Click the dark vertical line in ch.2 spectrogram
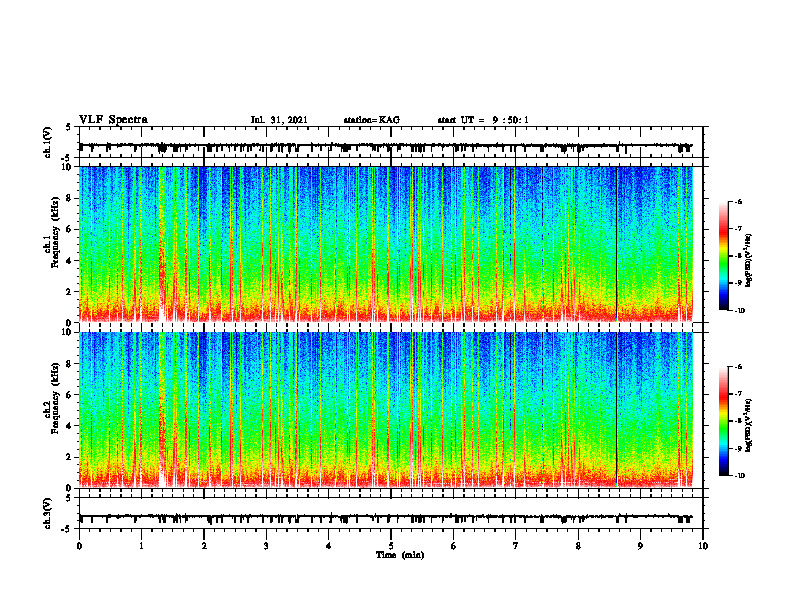 [617, 410]
